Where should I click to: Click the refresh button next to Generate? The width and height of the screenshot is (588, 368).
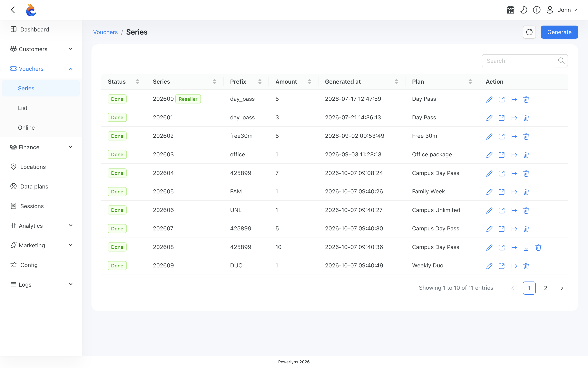click(529, 32)
